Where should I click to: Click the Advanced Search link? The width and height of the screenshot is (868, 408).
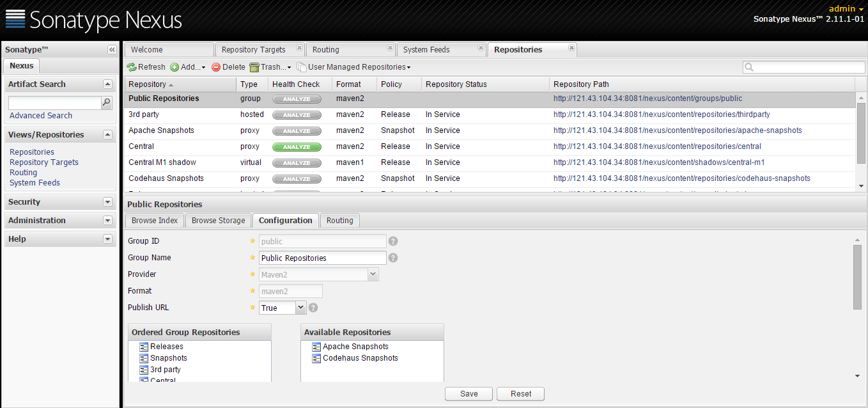[x=41, y=116]
